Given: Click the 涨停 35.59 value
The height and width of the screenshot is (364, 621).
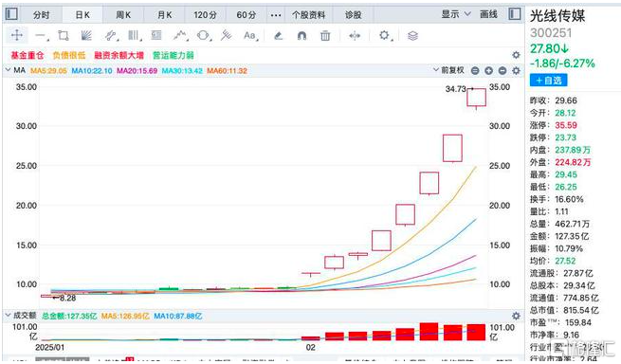Looking at the screenshot, I should click(566, 125).
